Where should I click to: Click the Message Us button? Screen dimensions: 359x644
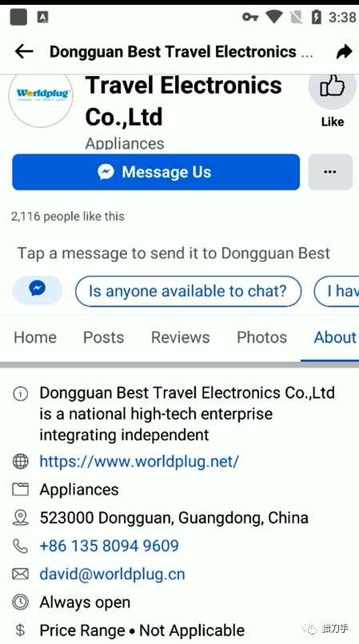point(156,172)
